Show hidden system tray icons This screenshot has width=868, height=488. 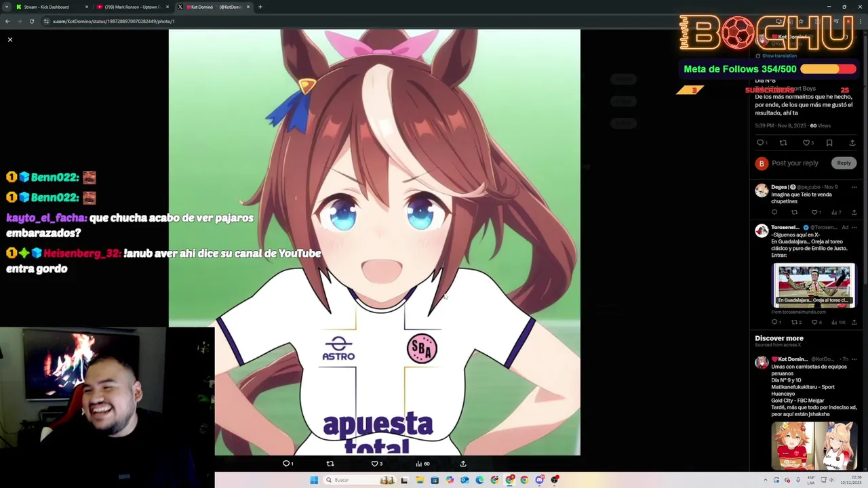pyautogui.click(x=766, y=480)
